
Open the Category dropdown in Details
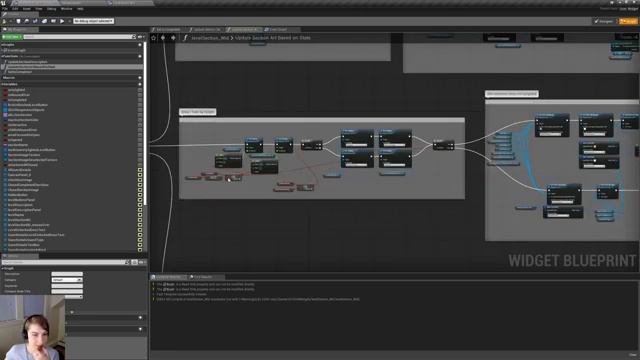pyautogui.click(x=67, y=280)
